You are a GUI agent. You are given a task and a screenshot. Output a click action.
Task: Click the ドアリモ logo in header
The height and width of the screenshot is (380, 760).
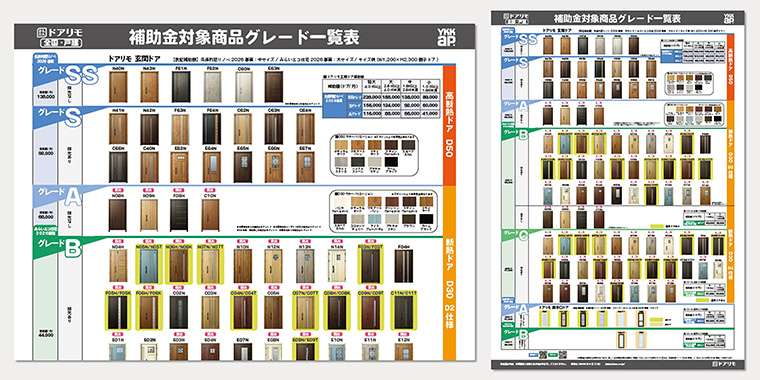61,37
